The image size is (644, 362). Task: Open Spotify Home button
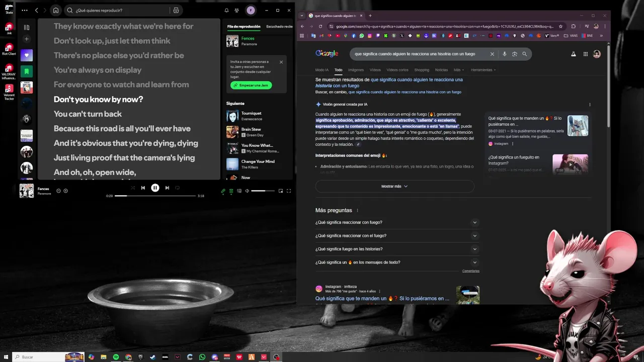[56, 10]
